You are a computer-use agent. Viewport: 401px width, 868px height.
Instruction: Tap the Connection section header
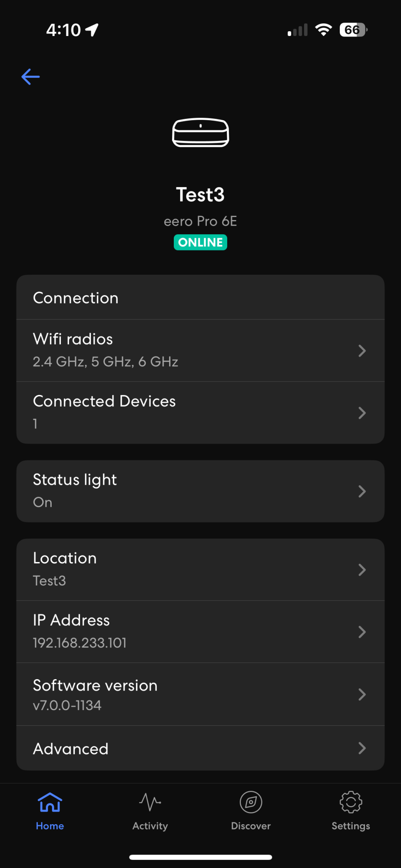point(76,298)
